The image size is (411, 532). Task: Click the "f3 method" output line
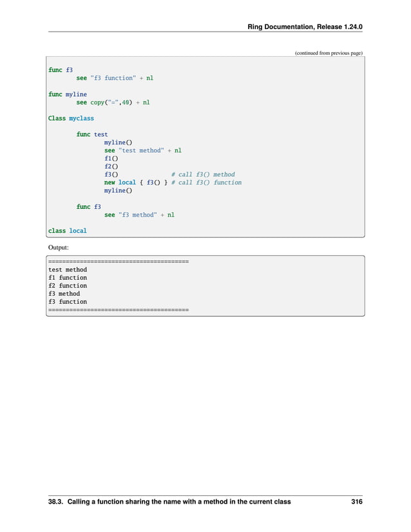point(64,294)
